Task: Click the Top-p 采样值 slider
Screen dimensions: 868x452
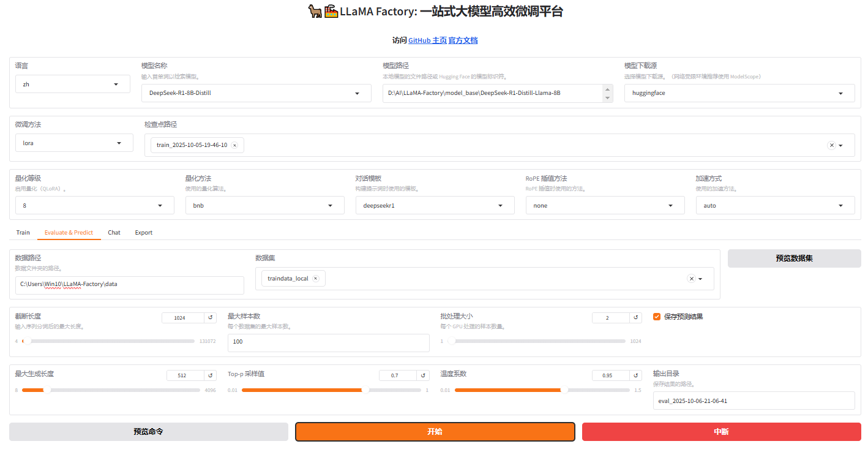Action: coord(331,390)
